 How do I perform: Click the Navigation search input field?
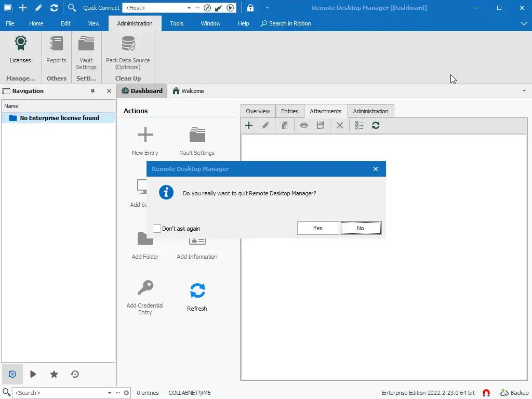pyautogui.click(x=59, y=393)
